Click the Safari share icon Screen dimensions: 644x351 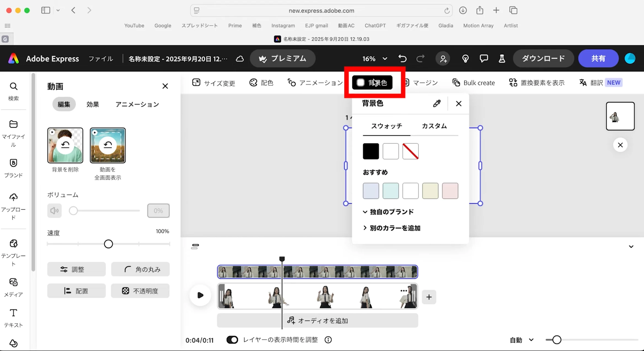pos(480,10)
